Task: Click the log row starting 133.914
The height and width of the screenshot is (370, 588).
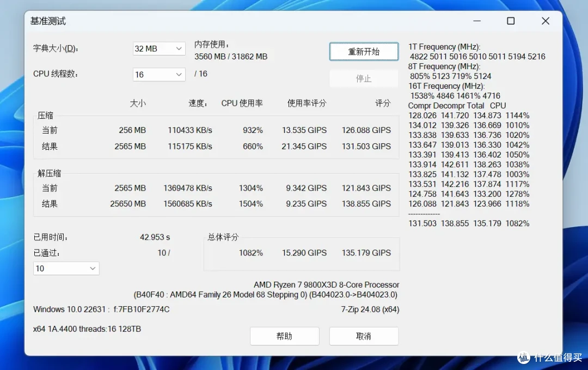Action: (469, 165)
